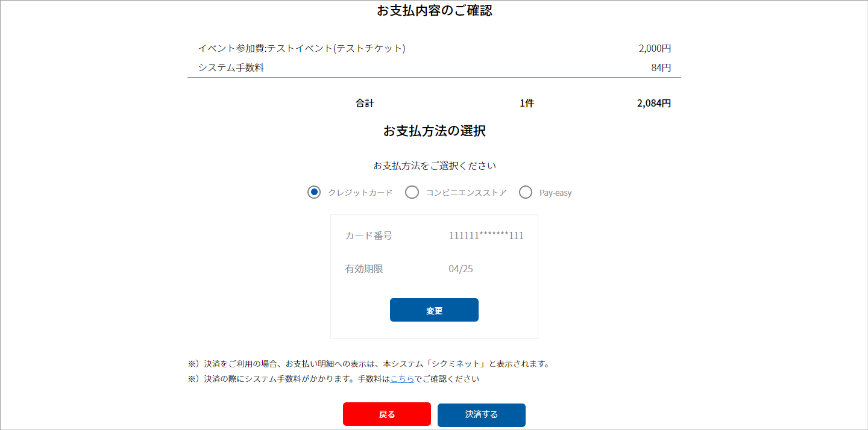Confirm payment with the 決済する button
Screen dimensions: 868x430
click(x=482, y=414)
